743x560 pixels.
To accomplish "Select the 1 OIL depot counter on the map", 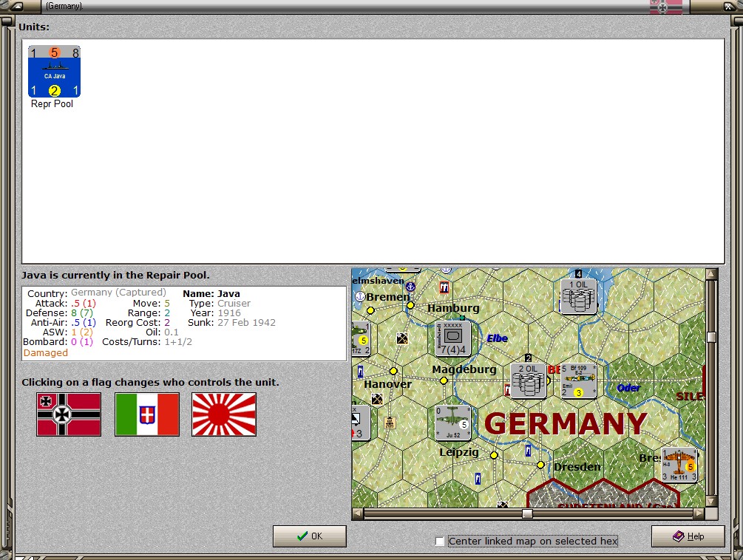I will click(577, 294).
